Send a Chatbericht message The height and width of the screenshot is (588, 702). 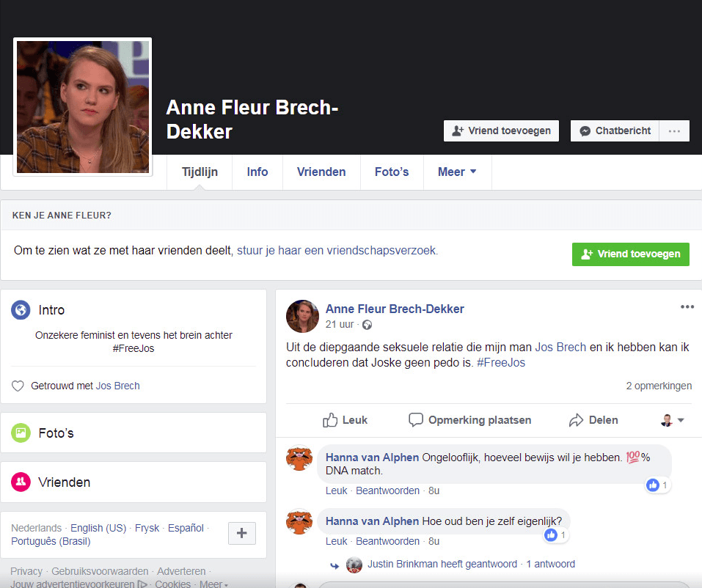pyautogui.click(x=615, y=131)
